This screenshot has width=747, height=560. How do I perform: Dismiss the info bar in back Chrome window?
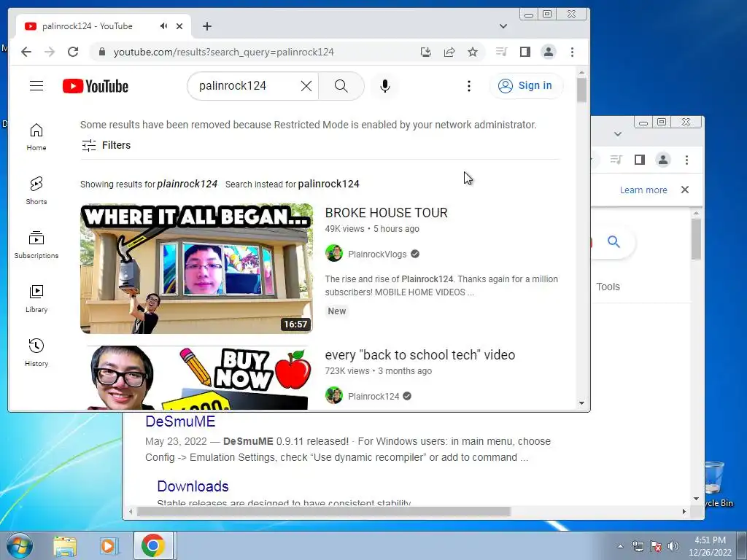click(685, 190)
